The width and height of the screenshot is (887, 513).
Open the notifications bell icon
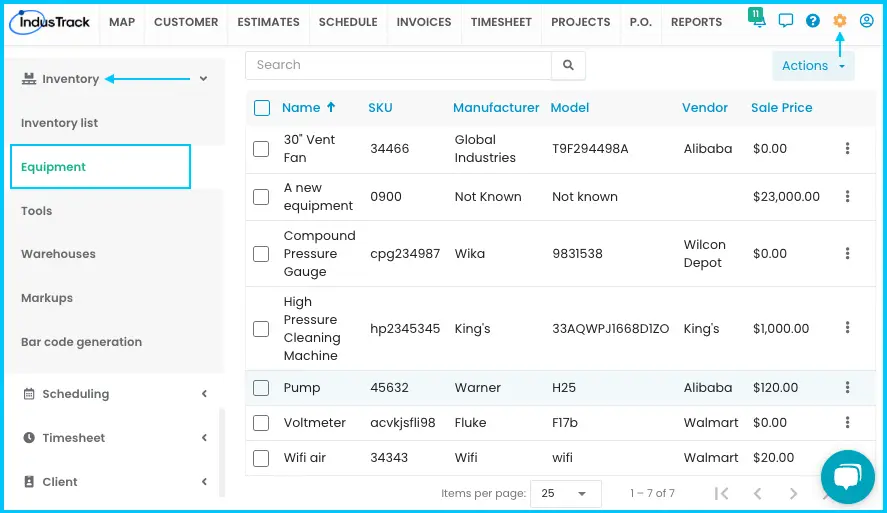pos(757,18)
